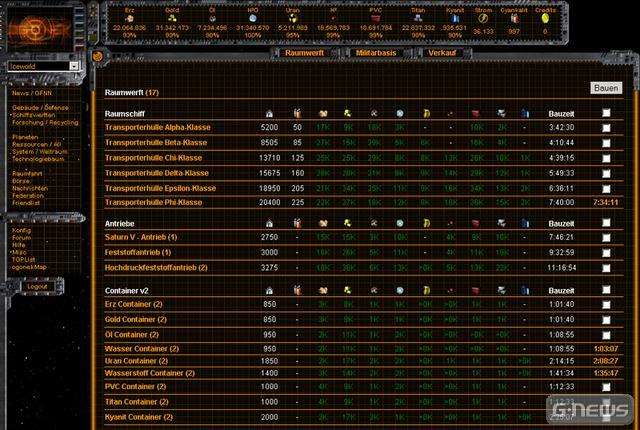
Task: Click the Öl resource icon in top bar
Action: [212, 18]
